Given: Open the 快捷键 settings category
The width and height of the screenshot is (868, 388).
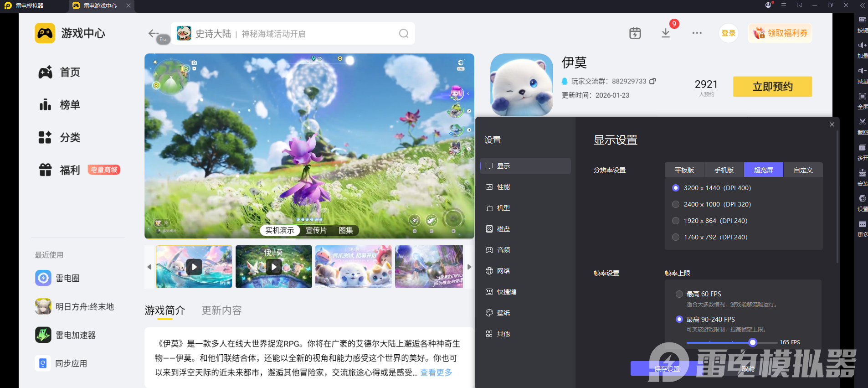Looking at the screenshot, I should [525, 292].
